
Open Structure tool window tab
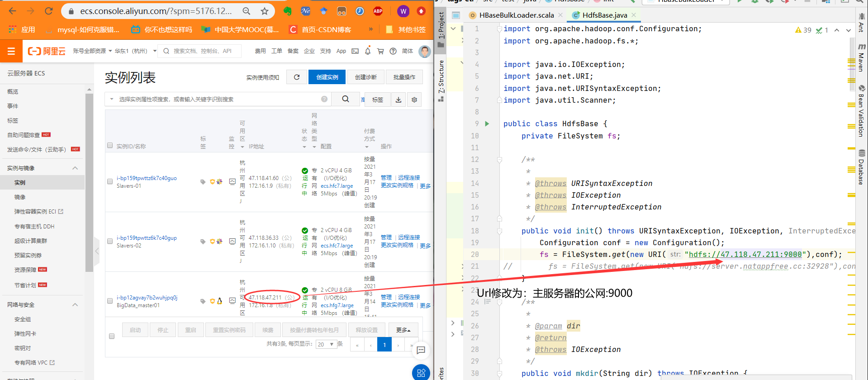click(441, 81)
